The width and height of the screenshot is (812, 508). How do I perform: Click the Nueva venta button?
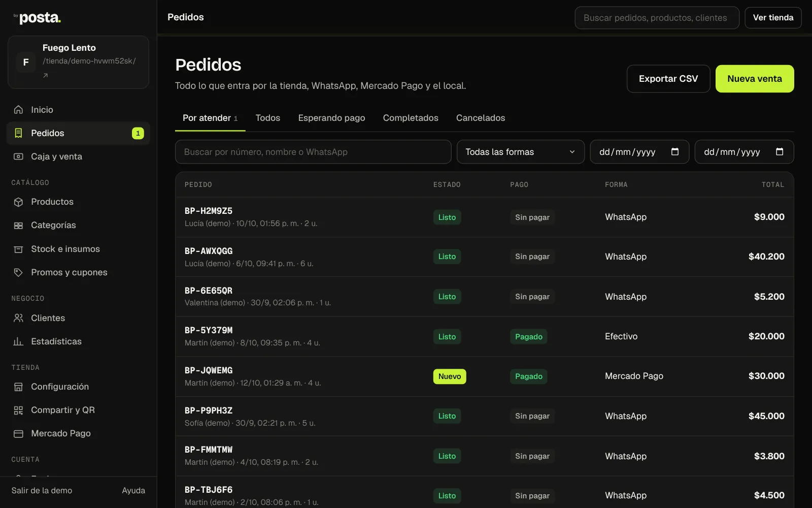coord(755,79)
